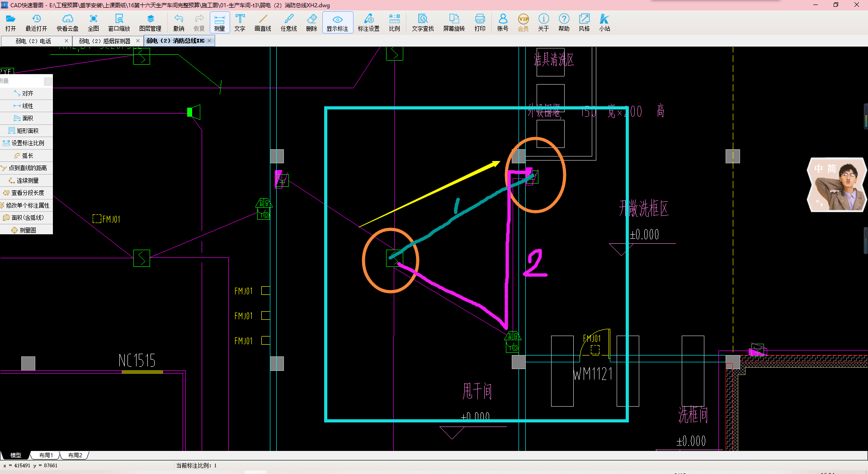The image size is (868, 474).
Task: Choose 面积(含弧线) measurement
Action: (x=26, y=218)
